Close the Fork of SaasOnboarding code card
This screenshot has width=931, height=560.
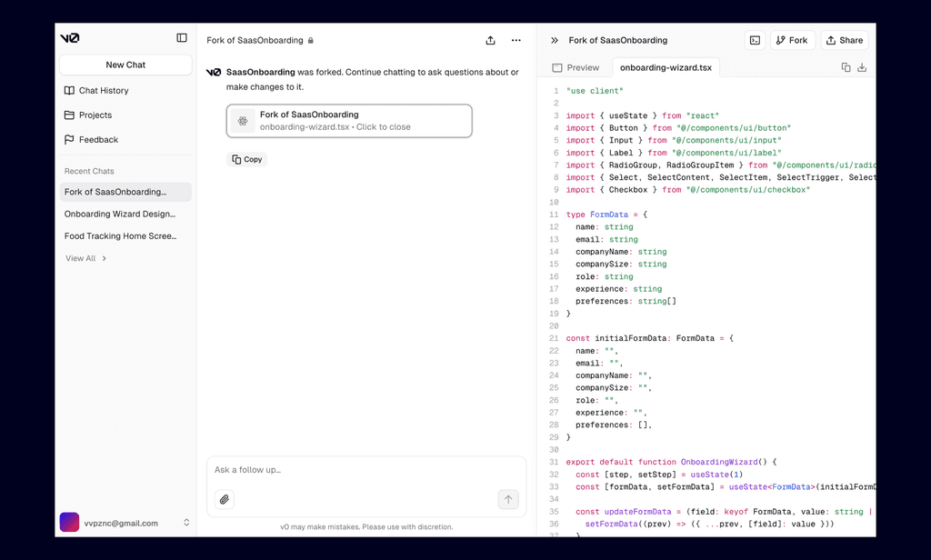[x=349, y=120]
